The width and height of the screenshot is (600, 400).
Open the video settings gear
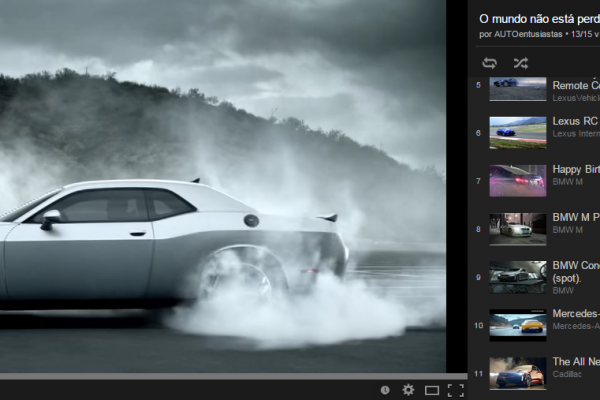point(408,389)
